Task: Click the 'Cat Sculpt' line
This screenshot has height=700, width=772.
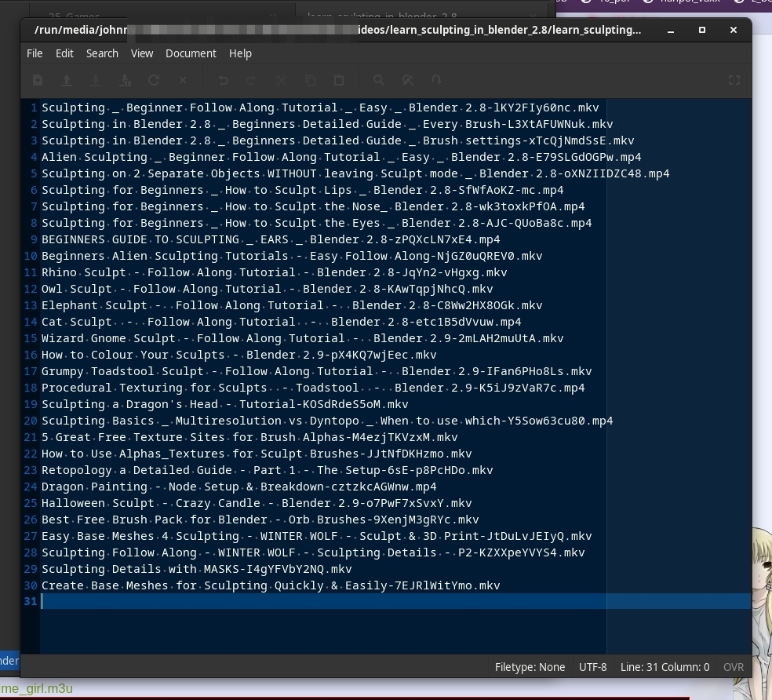Action: (x=281, y=323)
